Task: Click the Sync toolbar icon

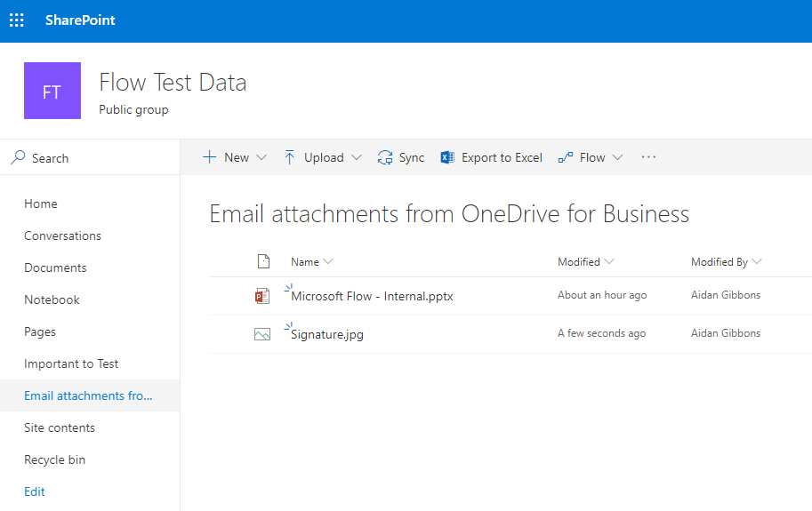Action: click(385, 157)
